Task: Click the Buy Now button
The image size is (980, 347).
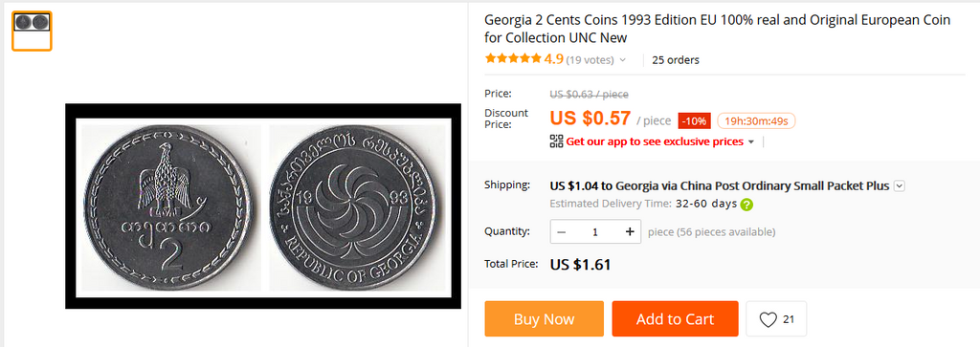Action: 545,319
